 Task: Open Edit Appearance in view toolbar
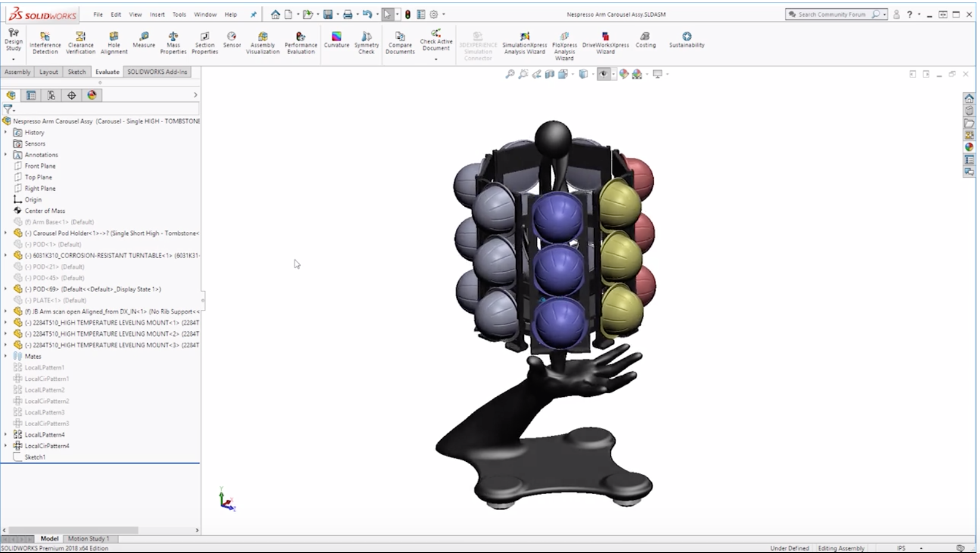pyautogui.click(x=623, y=74)
